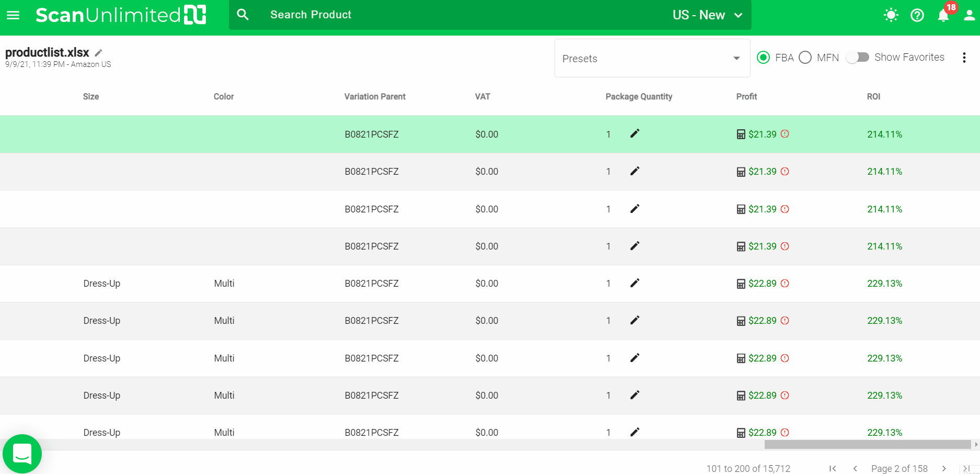Open the user account profile icon

[x=969, y=15]
